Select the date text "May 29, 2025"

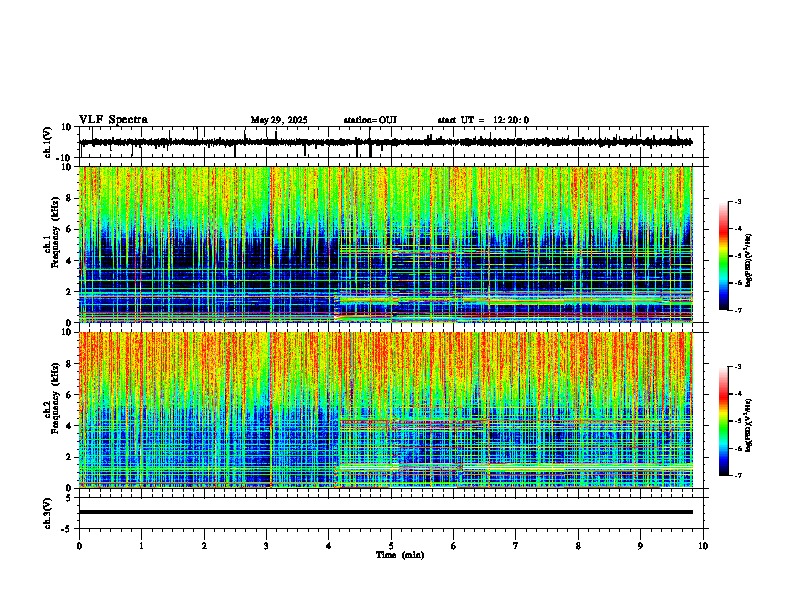coord(279,120)
